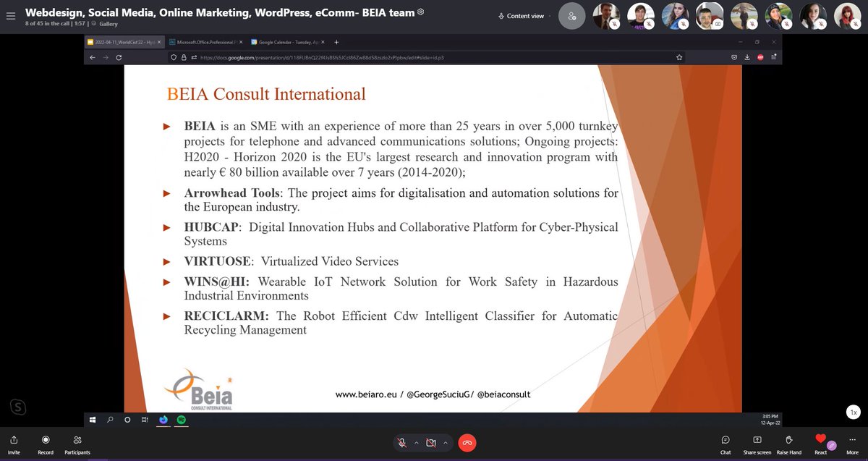
Task: Click the reload icon in the shared browser
Action: point(119,57)
